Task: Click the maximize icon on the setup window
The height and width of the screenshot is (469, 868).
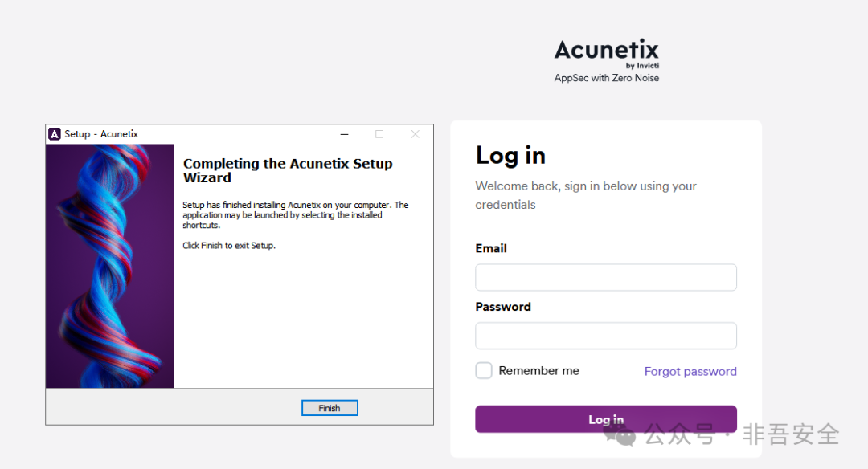Action: pyautogui.click(x=379, y=133)
